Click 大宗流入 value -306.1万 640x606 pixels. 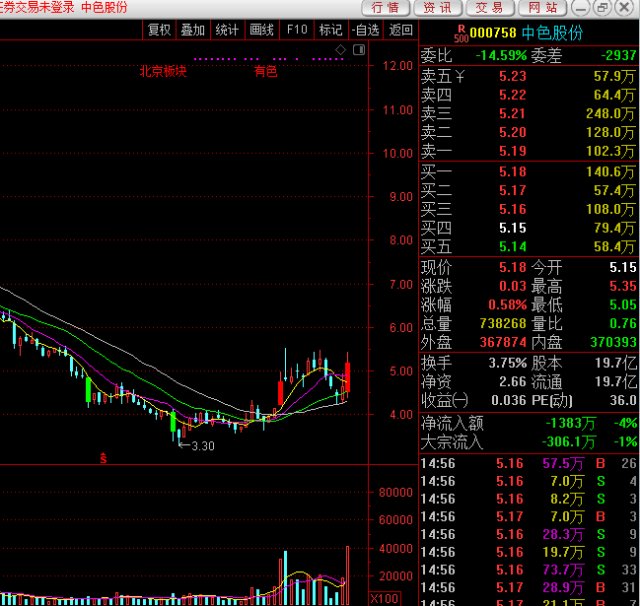(569, 442)
